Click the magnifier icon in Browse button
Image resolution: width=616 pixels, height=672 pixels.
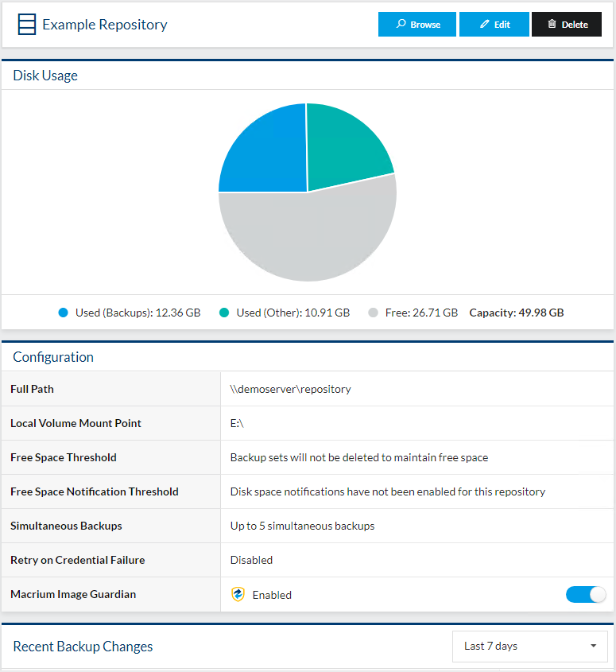pos(401,25)
